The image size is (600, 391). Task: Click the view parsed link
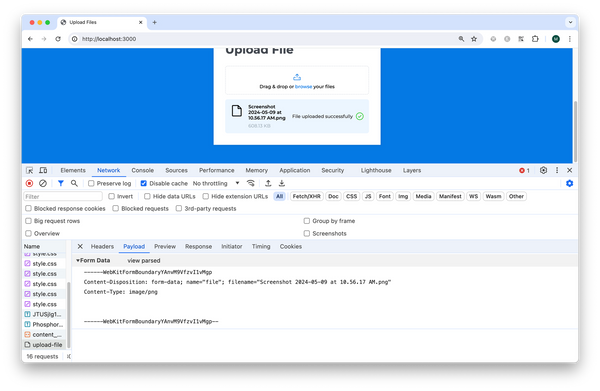pos(143,261)
